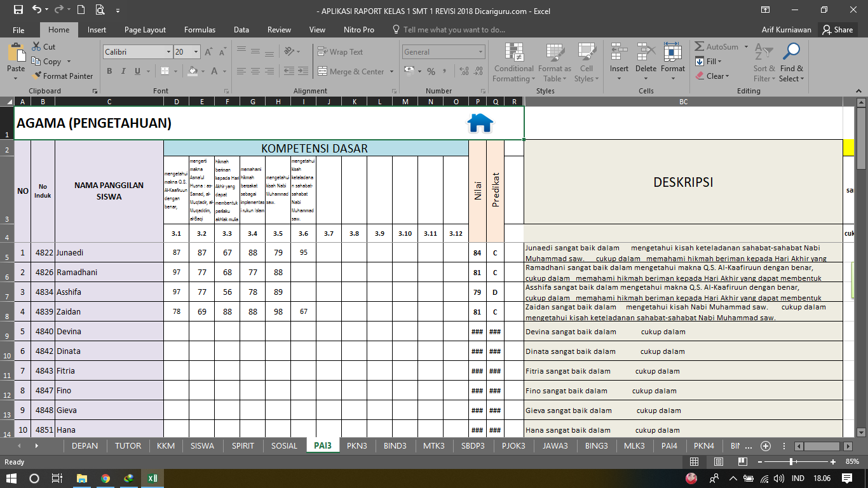Click Delete in the Cells group
Viewport: 868px width, 488px height.
coord(646,63)
